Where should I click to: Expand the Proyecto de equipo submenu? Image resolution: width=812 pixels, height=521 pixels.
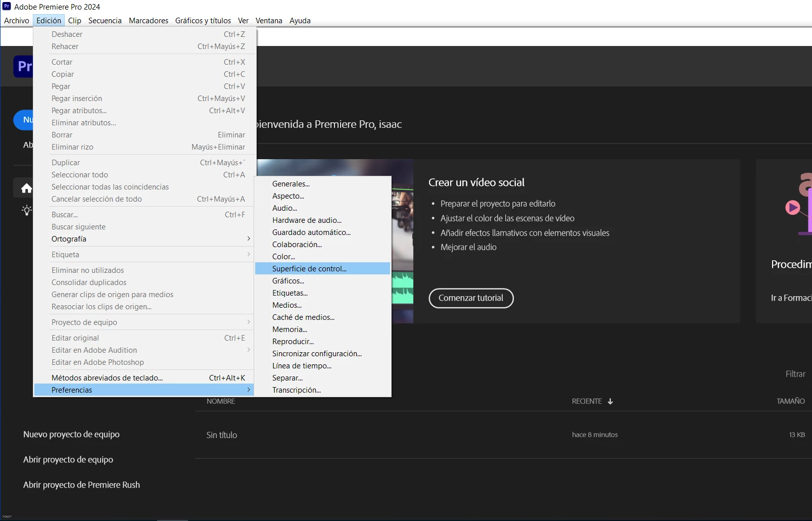click(x=144, y=322)
